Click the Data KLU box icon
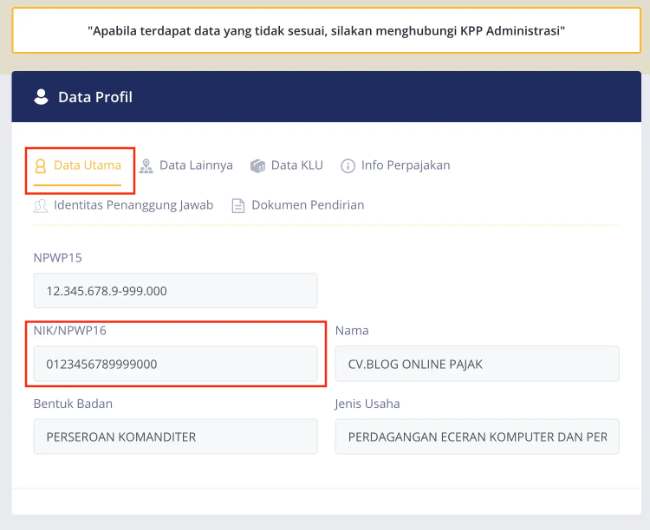The height and width of the screenshot is (530, 650). point(257,166)
